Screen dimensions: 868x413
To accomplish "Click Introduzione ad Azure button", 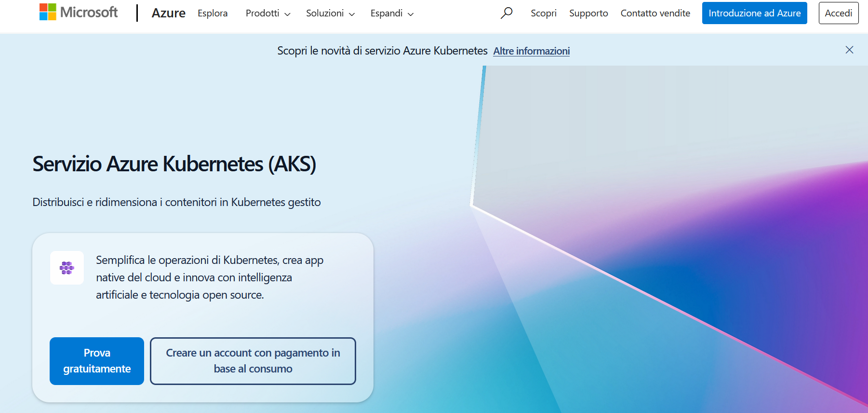I will click(754, 13).
